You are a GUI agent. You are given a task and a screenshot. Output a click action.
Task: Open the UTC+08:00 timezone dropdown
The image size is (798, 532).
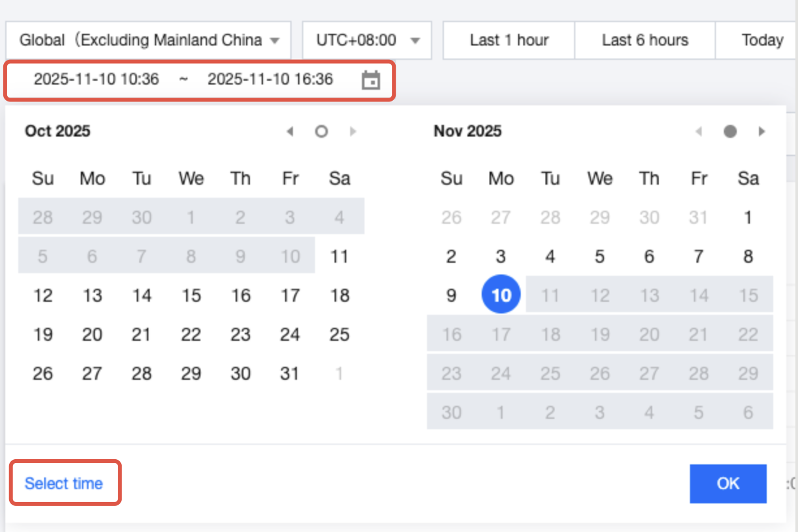(366, 40)
